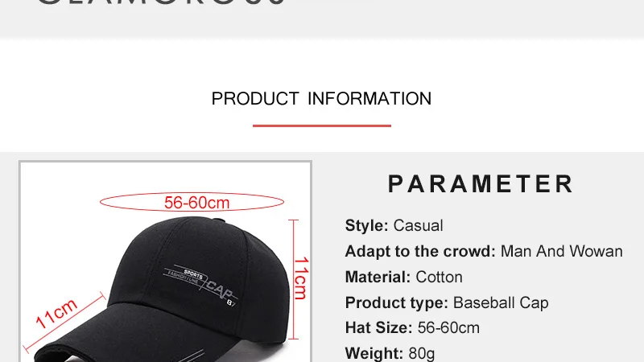Click the Baseball Cap value text

501,303
